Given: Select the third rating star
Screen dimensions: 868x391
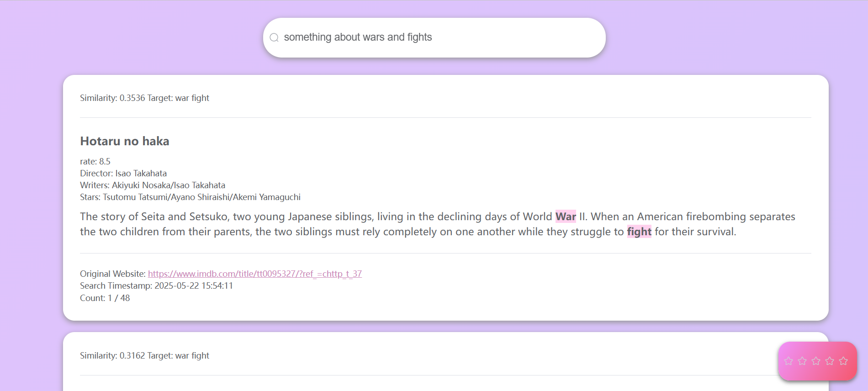Looking at the screenshot, I should [x=816, y=361].
